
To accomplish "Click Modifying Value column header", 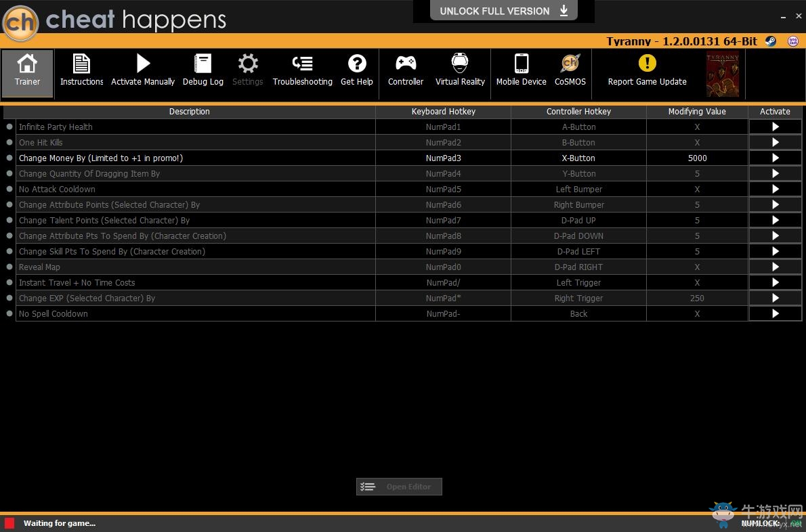I will tap(697, 112).
